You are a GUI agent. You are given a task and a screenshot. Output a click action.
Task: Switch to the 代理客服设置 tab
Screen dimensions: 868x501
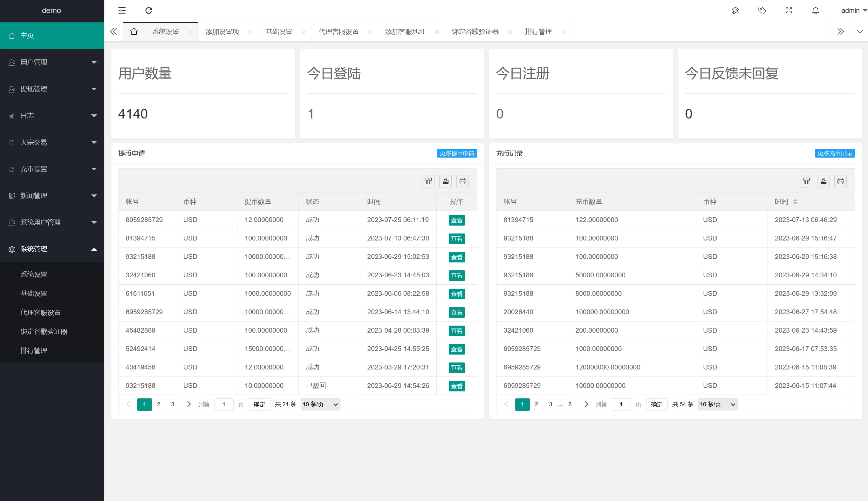[338, 32]
